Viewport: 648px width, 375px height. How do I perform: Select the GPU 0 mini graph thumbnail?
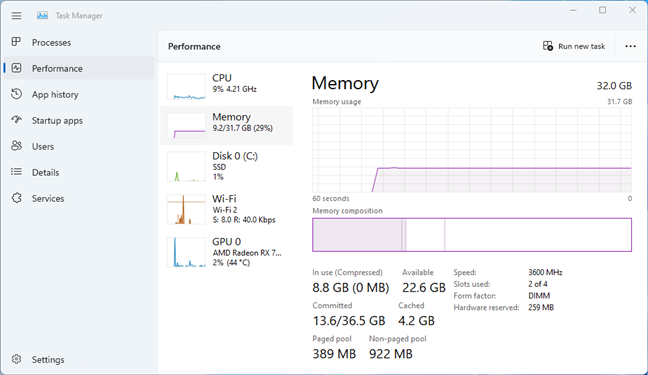pos(186,252)
